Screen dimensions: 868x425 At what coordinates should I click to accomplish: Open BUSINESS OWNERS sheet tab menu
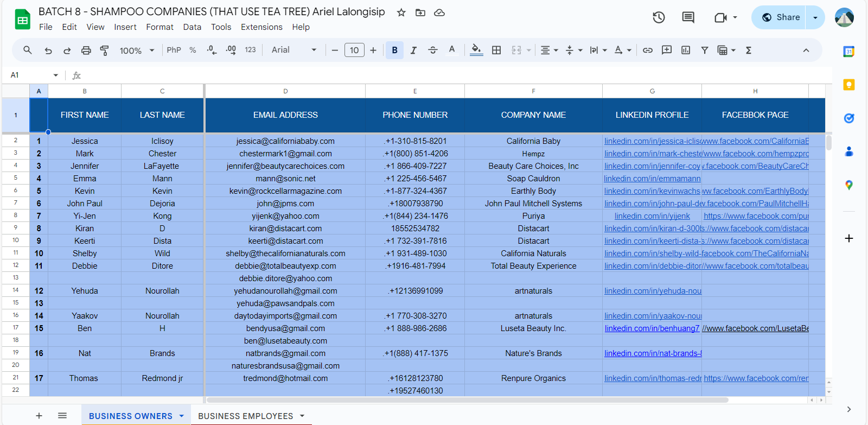coord(182,416)
